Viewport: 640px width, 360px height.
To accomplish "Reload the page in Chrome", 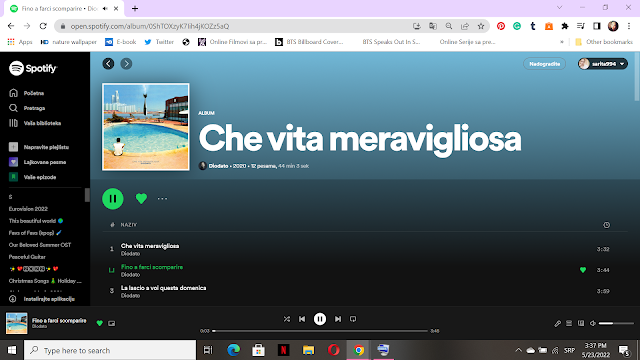I will coord(43,26).
